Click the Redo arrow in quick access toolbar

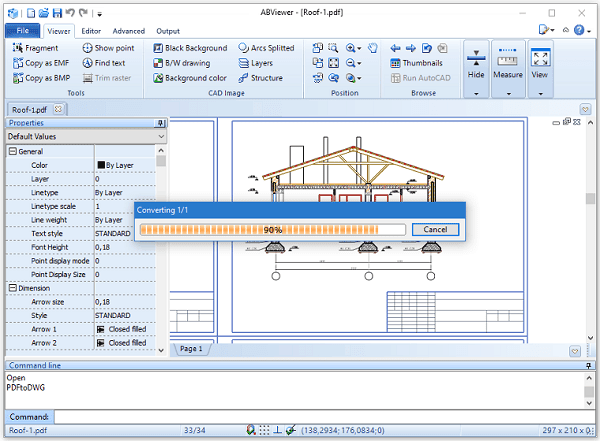83,13
